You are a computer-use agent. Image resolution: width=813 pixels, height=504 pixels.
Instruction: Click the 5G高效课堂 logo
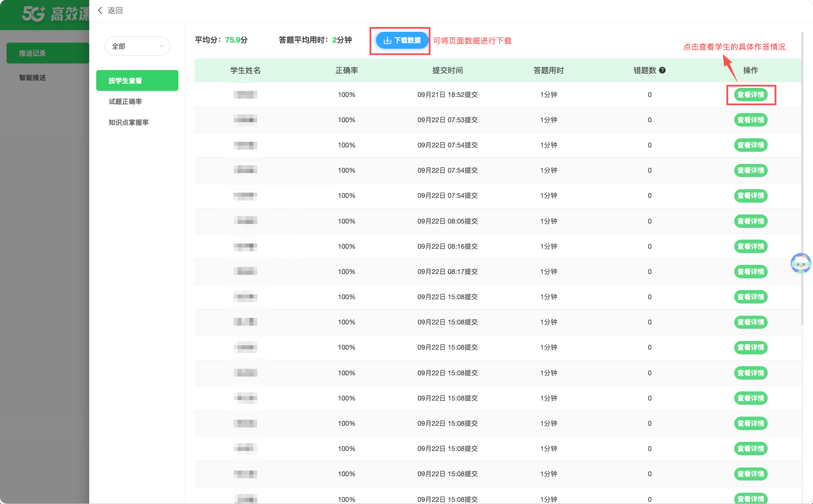[x=55, y=14]
